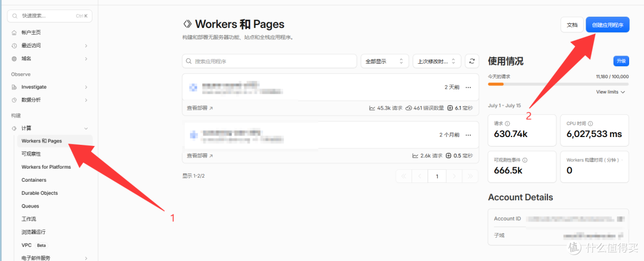Click the info icon next to CPU 时间
This screenshot has width=644, height=261.
590,123
